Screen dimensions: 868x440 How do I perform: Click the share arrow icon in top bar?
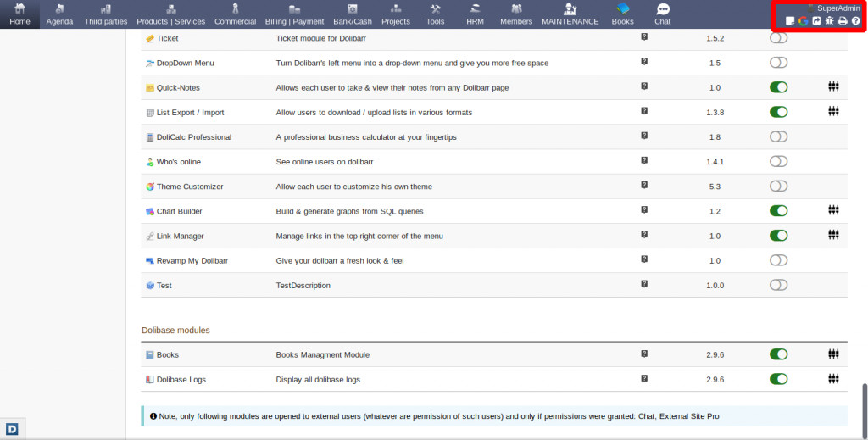(x=816, y=21)
